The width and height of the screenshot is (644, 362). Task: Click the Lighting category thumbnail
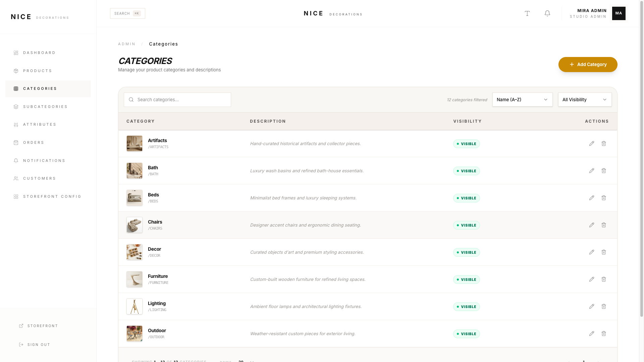pyautogui.click(x=135, y=306)
